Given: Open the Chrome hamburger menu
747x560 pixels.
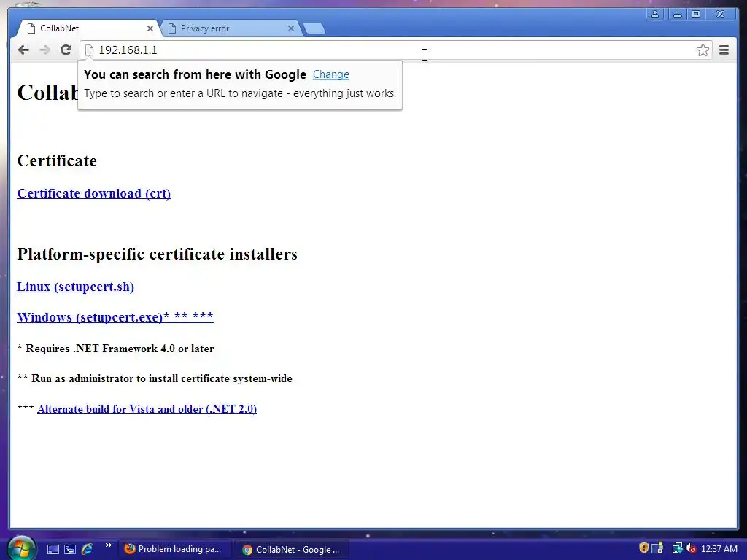Looking at the screenshot, I should 724,50.
